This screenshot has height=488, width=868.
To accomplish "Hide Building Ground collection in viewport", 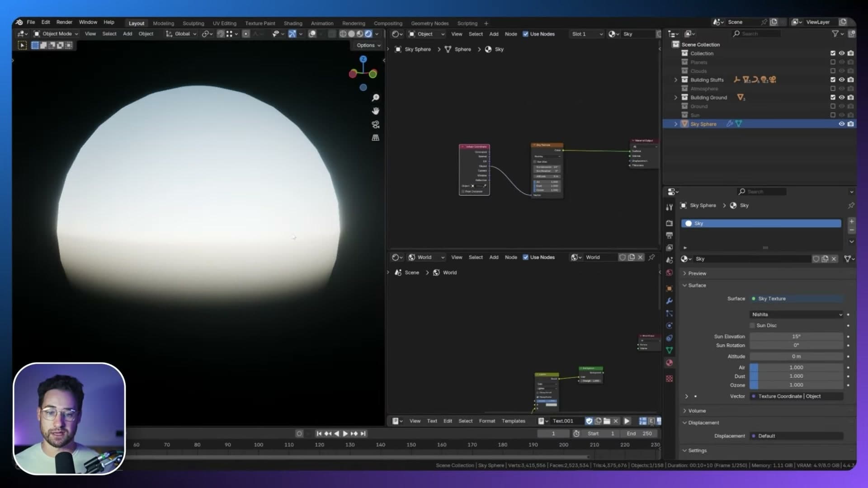I will [x=842, y=98].
